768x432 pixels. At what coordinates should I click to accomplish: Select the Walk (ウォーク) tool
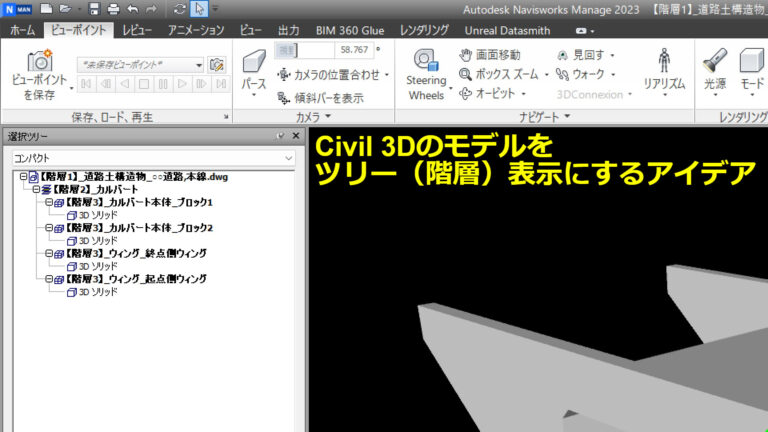point(580,74)
